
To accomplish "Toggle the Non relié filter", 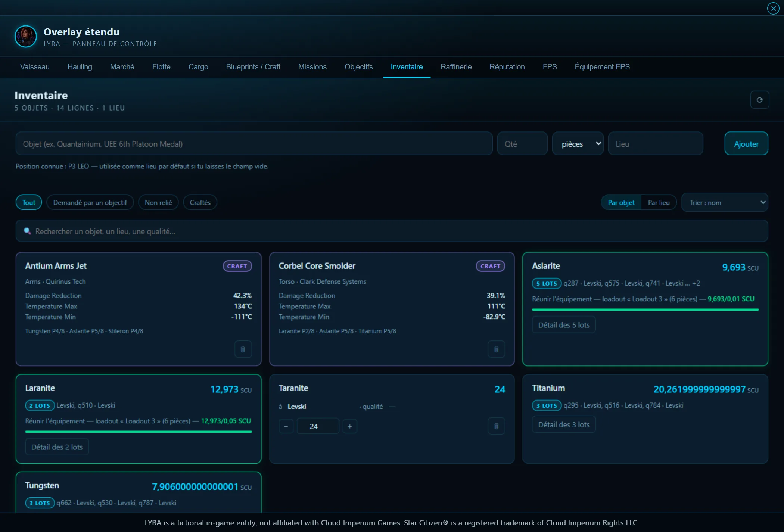I will (158, 202).
